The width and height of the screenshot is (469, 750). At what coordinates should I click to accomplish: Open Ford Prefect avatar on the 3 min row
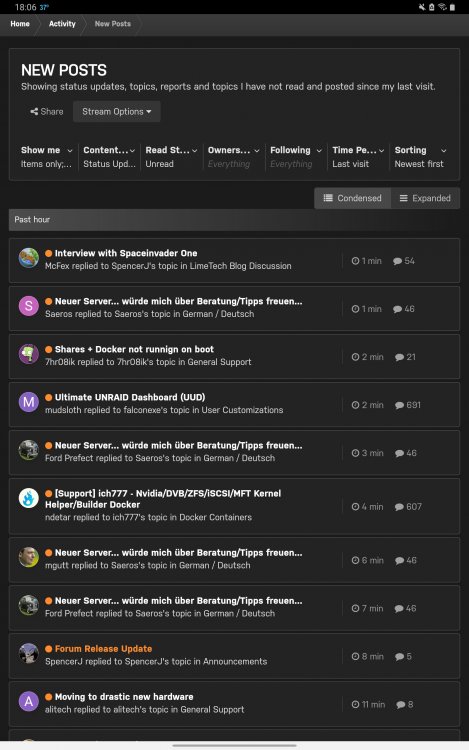tap(29, 450)
